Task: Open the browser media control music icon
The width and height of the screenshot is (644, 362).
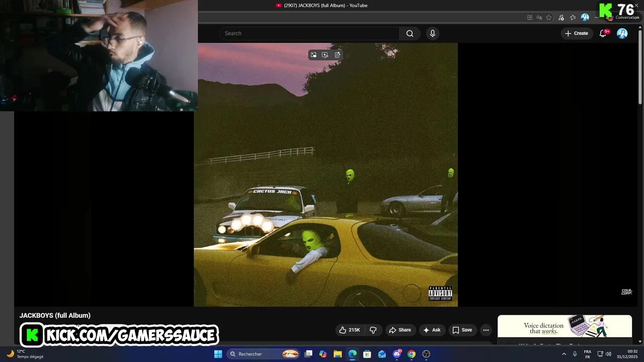Action: (x=561, y=17)
